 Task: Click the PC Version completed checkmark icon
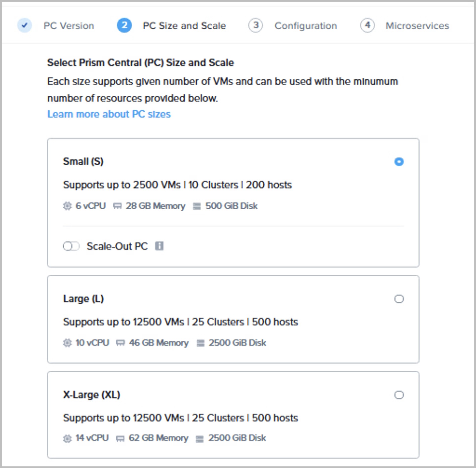25,25
